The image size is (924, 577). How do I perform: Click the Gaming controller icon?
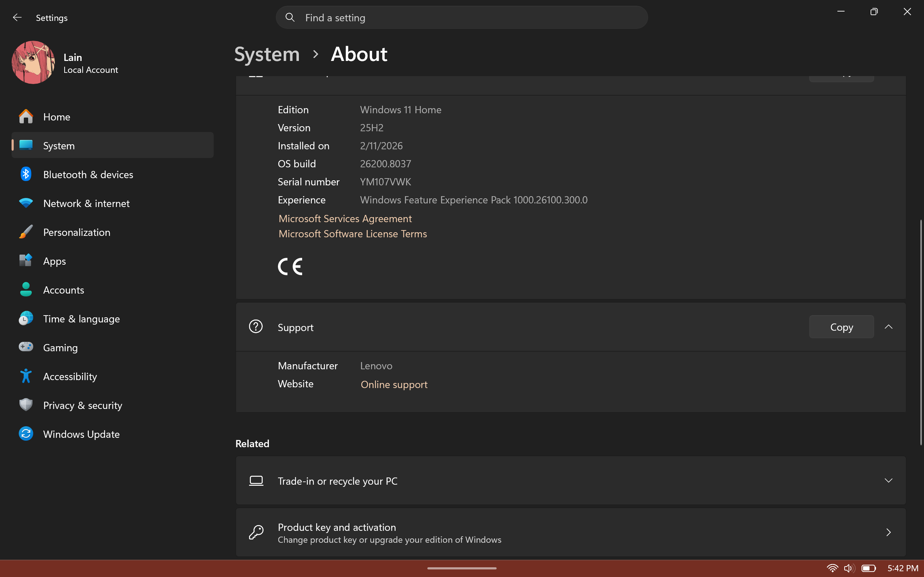(x=26, y=347)
